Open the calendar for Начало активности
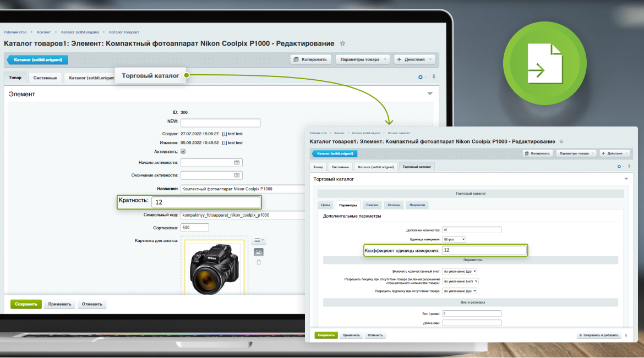Screen dimensions: 644x358 (237, 163)
